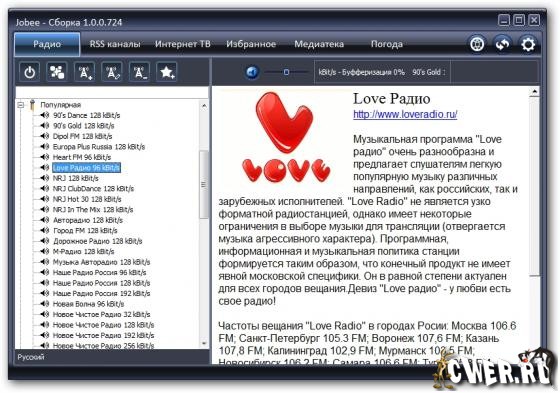Select Город FM 128 kBit/s station
This screenshot has width=560, height=393.
[85, 230]
